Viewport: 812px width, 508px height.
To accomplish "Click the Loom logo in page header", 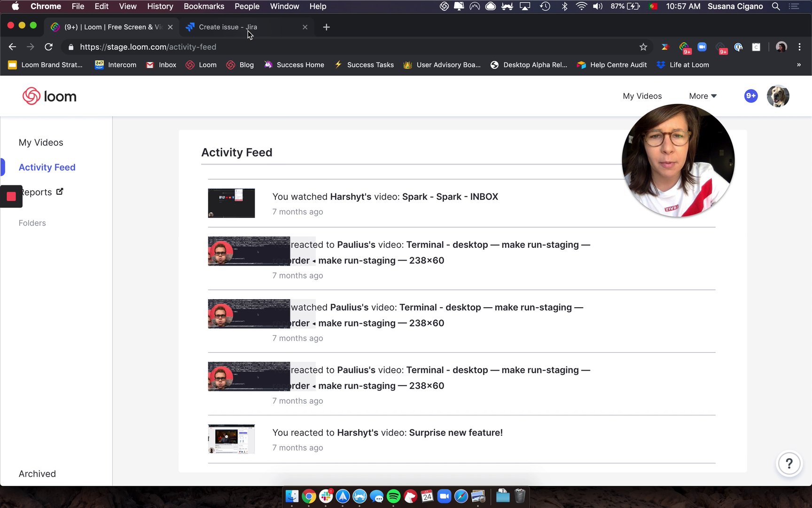I will pyautogui.click(x=49, y=96).
